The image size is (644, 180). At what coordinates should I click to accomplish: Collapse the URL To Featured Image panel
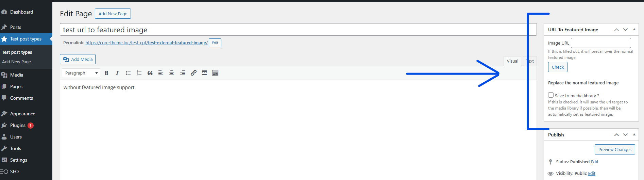click(634, 30)
